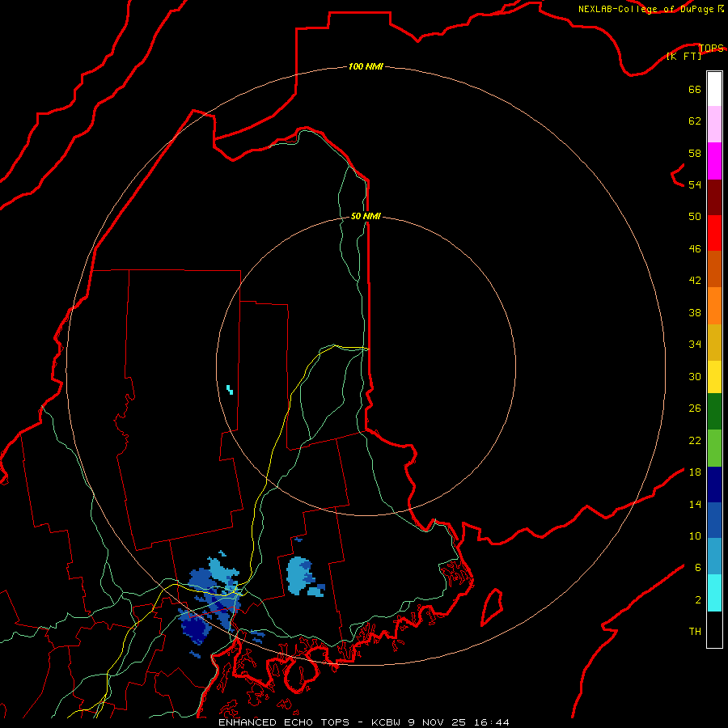The width and height of the screenshot is (728, 728).
Task: Click the light pink swatch between 62 and 58
Action: 714,125
